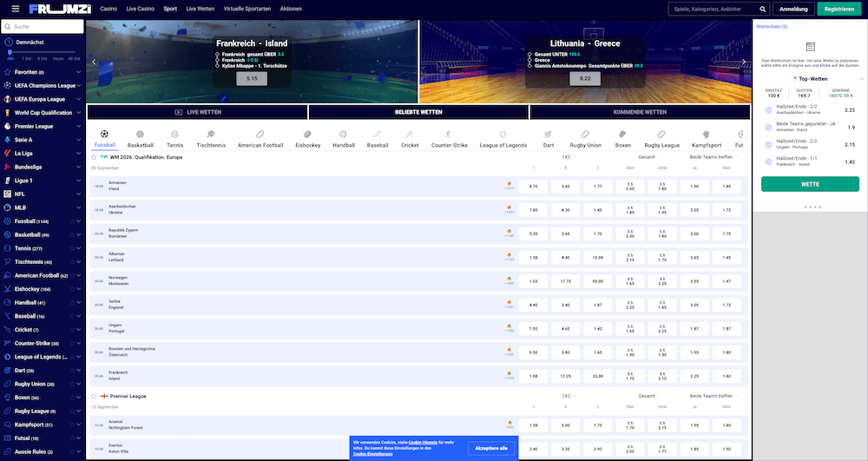Collapse the Top-Wetten panel
This screenshot has height=461, width=868.
[862, 79]
